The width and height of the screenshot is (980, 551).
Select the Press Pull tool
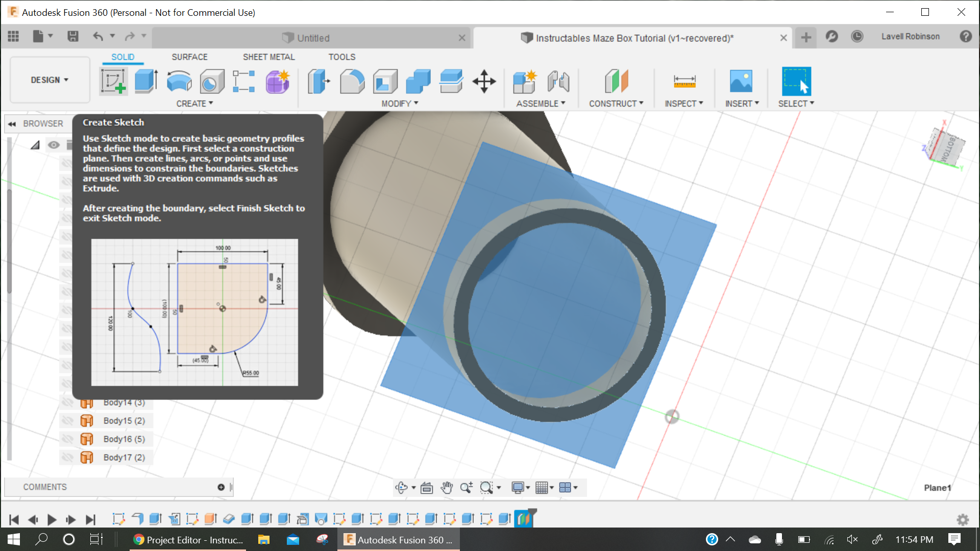(x=319, y=82)
